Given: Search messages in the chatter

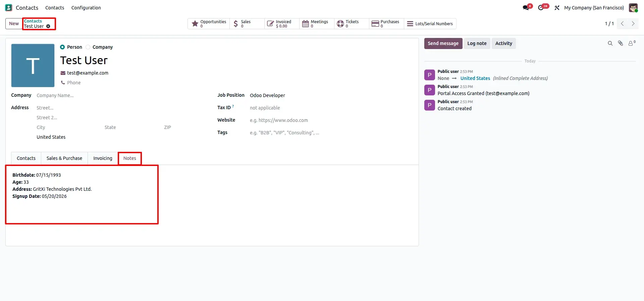Looking at the screenshot, I should tap(610, 43).
